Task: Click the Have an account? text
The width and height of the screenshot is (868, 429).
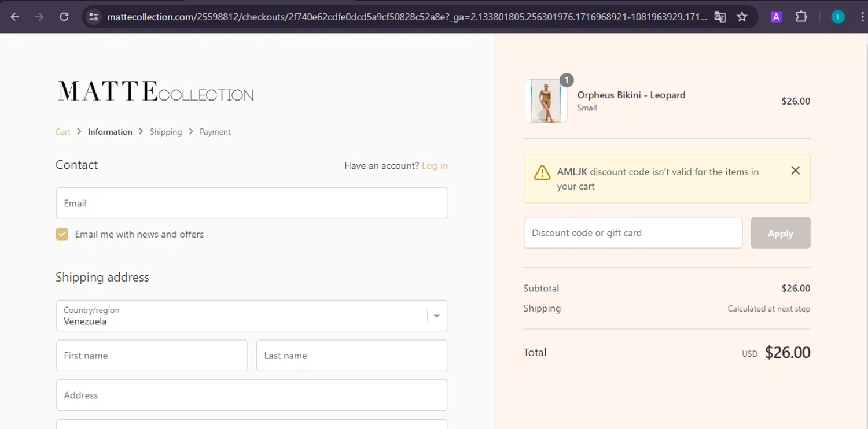Action: (381, 166)
